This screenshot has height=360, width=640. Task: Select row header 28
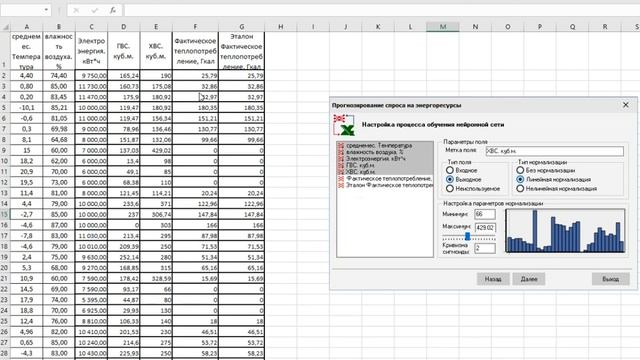5,353
